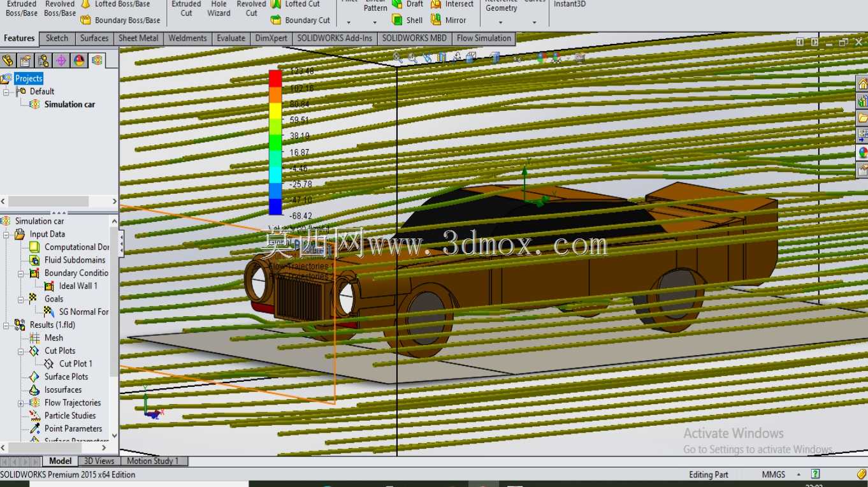Open Apply Scene from view toolbar
The image size is (868, 487).
[x=558, y=57]
